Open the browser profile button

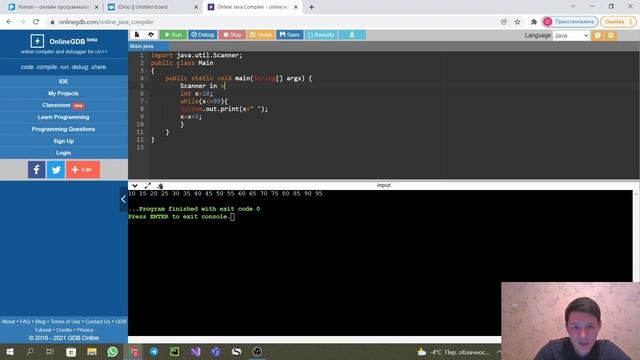point(570,22)
